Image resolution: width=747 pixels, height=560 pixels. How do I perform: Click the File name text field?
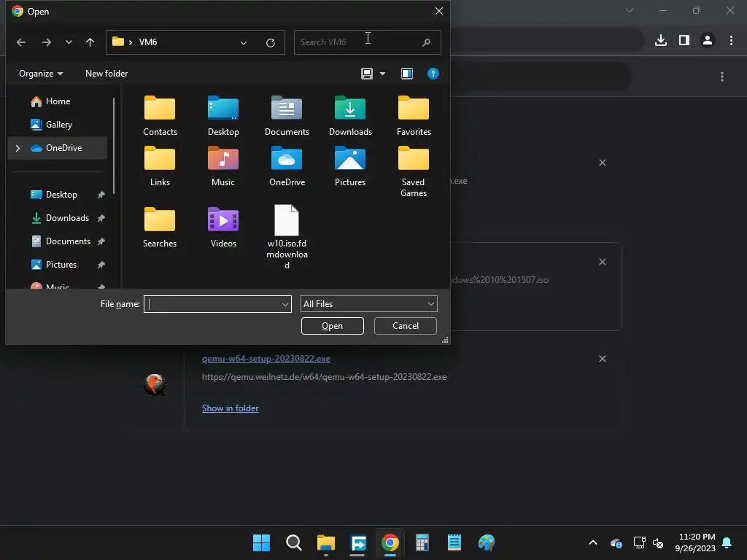coord(212,304)
